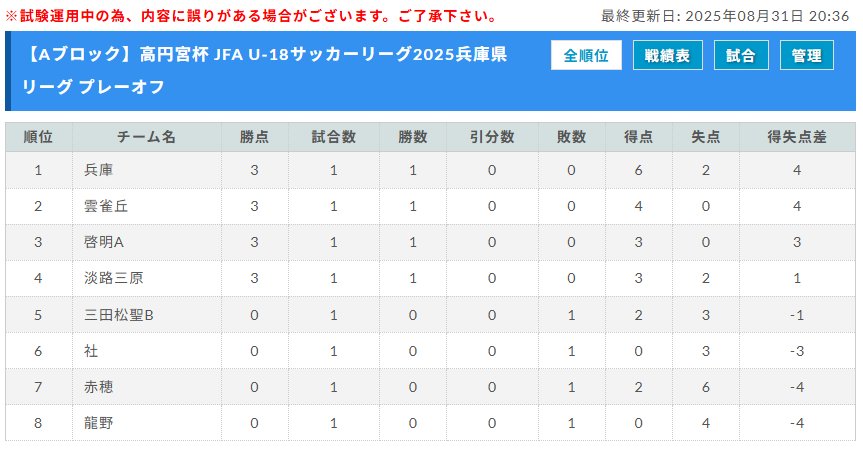The width and height of the screenshot is (863, 449).
Task: Click the 最終更新日 timestamp text
Action: tap(725, 16)
